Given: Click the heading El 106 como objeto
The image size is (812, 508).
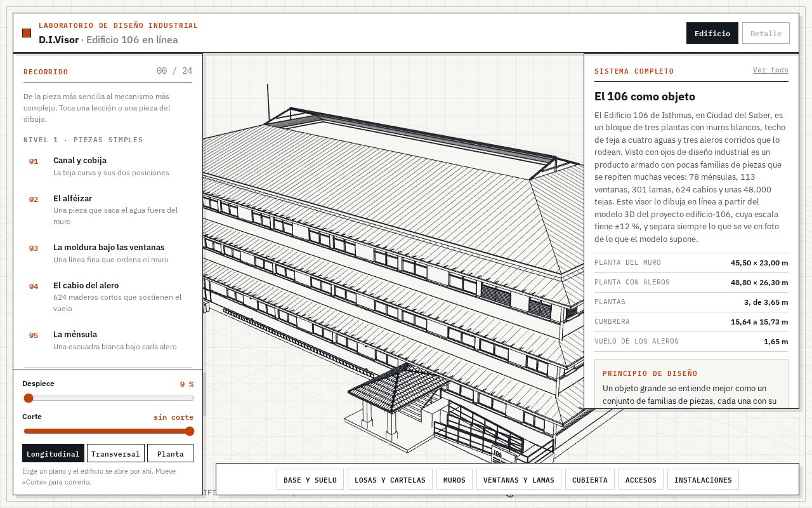Looking at the screenshot, I should click(645, 97).
